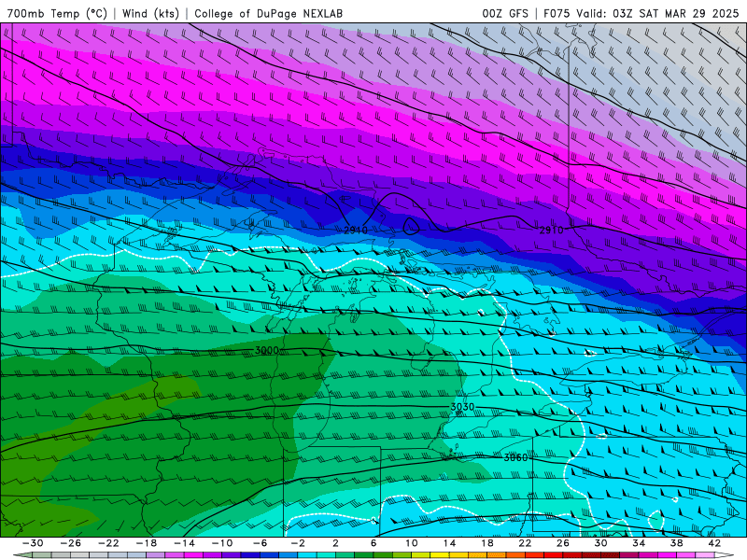Screen dimensions: 747x560
Task: Click the -30 value on the temperature scale
Action: (33, 543)
